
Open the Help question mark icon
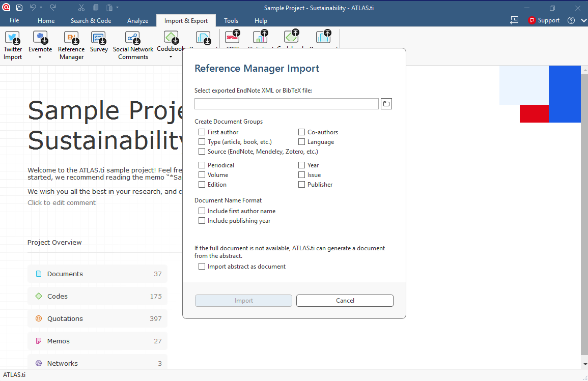coord(571,21)
